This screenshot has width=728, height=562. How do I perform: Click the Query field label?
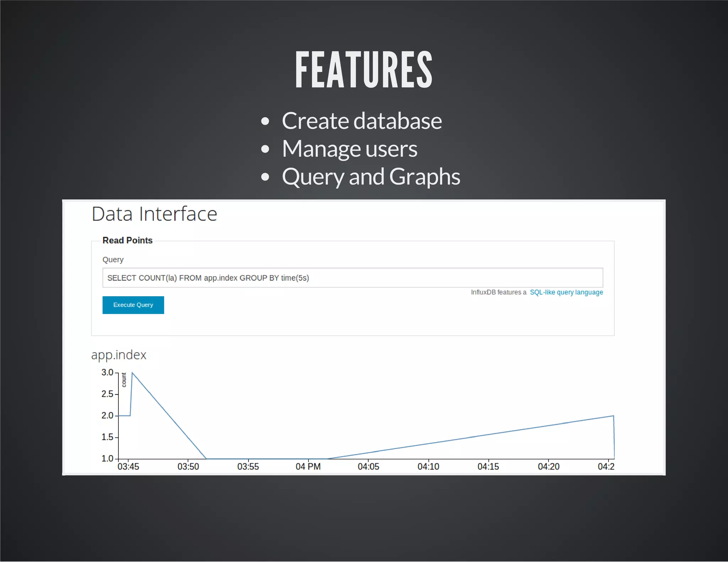[113, 260]
